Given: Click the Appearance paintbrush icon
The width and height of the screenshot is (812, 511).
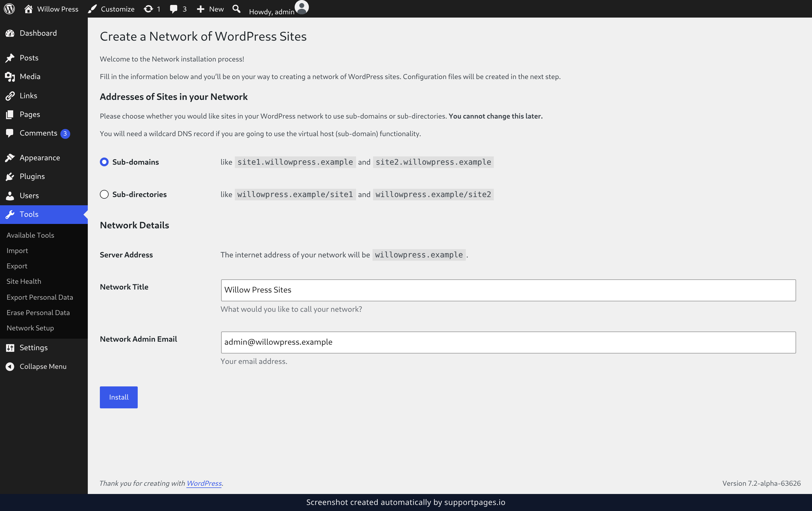Looking at the screenshot, I should point(10,158).
